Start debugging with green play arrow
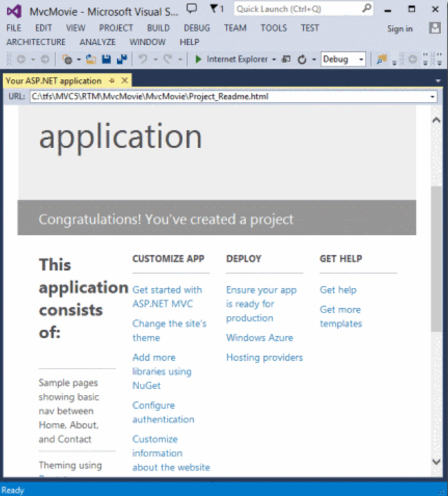This screenshot has height=496, width=448. pos(198,60)
